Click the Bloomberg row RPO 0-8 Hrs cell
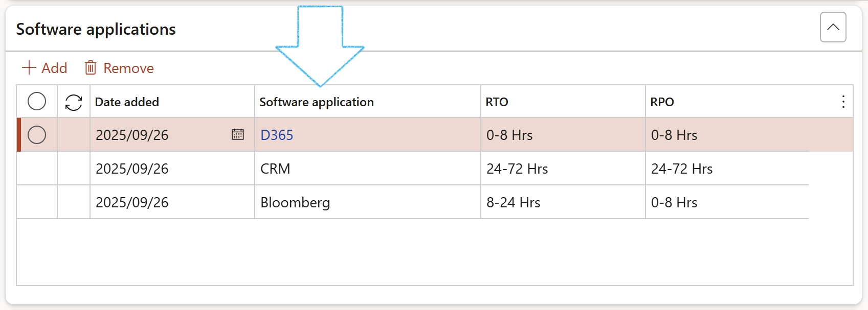868x310 pixels. (x=674, y=202)
